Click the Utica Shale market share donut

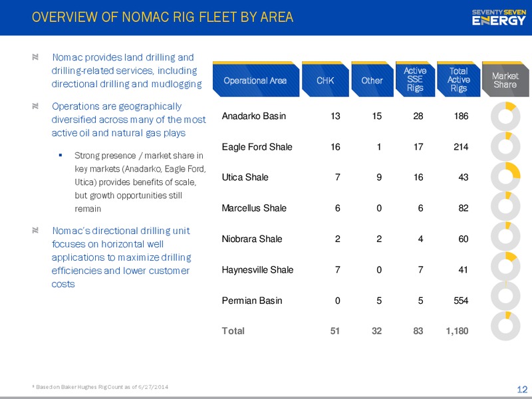coord(505,177)
